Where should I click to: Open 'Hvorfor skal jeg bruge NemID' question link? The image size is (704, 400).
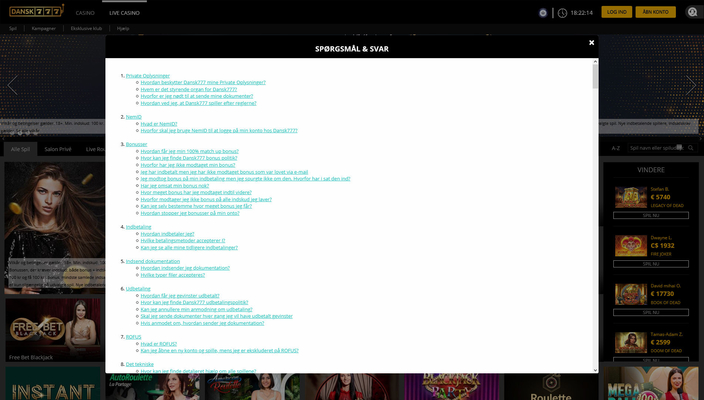pos(219,131)
